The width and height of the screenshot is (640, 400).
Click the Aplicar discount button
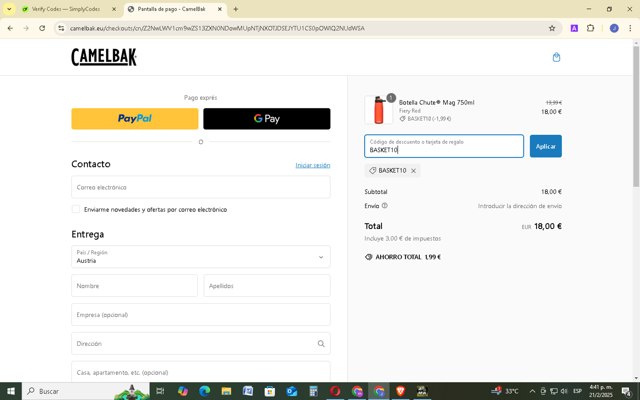(x=546, y=146)
